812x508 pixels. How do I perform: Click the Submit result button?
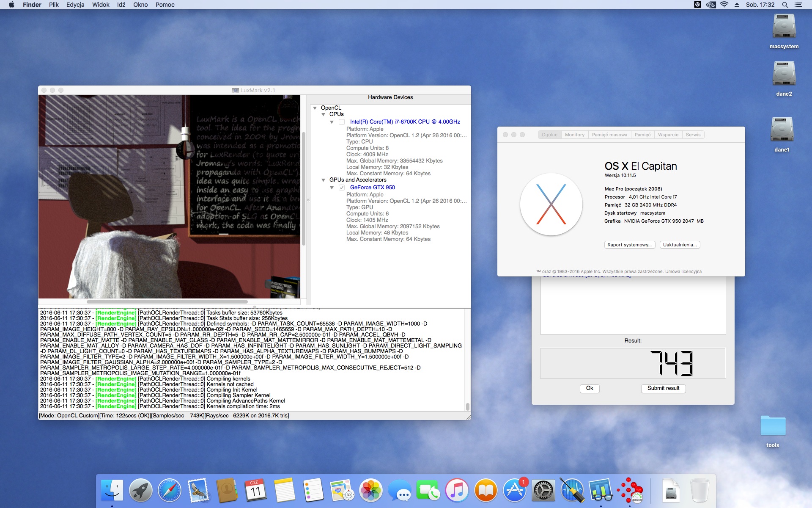(x=663, y=388)
